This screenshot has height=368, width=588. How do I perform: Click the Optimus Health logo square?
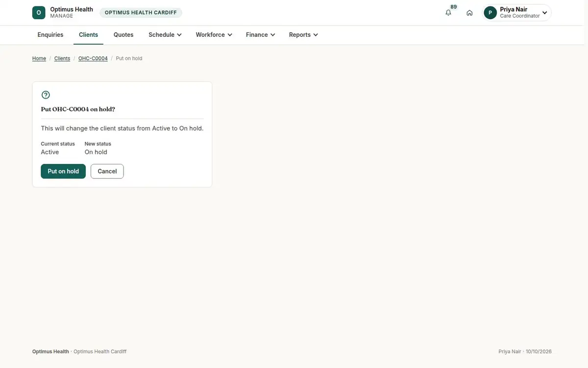[39, 13]
